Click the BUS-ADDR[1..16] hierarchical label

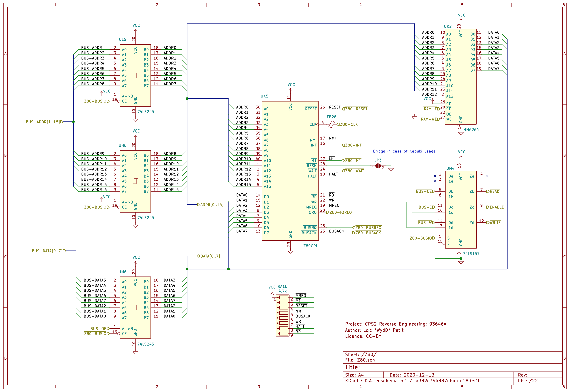coord(43,122)
